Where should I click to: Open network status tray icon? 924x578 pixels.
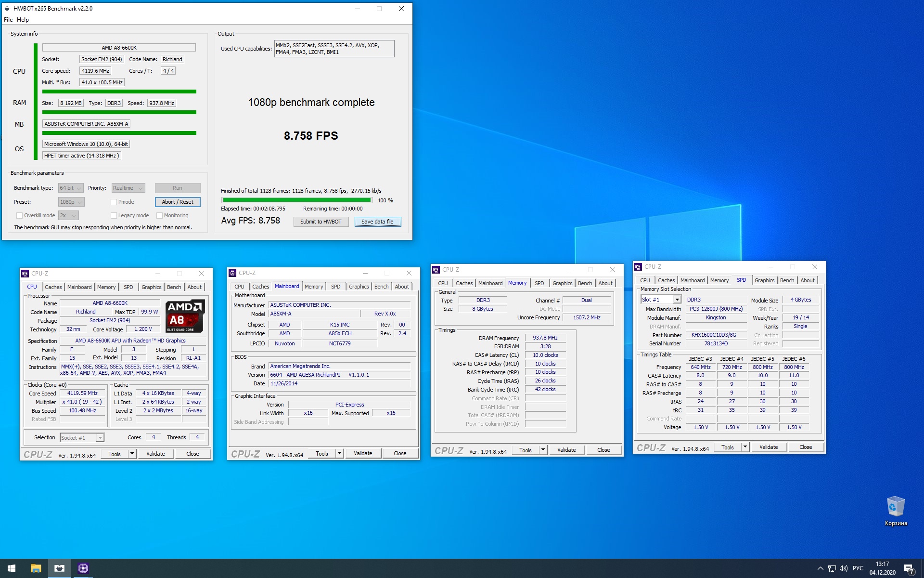(x=832, y=568)
